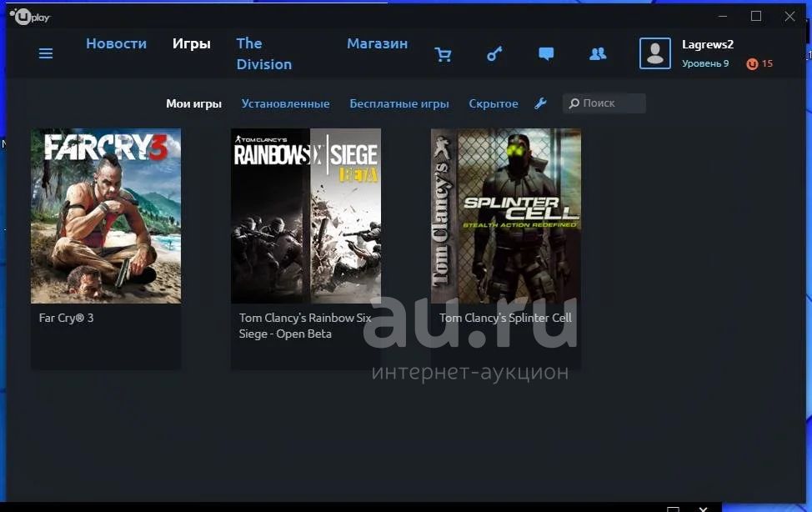Minimize the Uplay window

723,16
